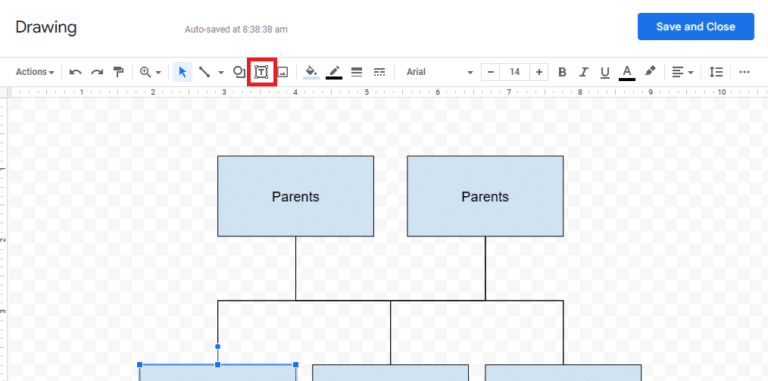Viewport: 768px width, 381px height.
Task: Expand the line type dropdown arrow
Action: coord(221,72)
